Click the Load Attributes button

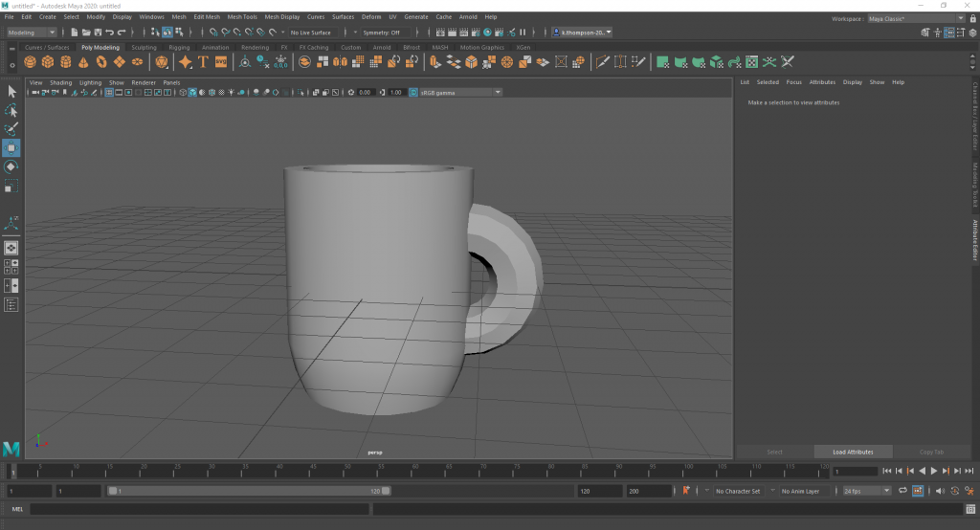point(852,452)
